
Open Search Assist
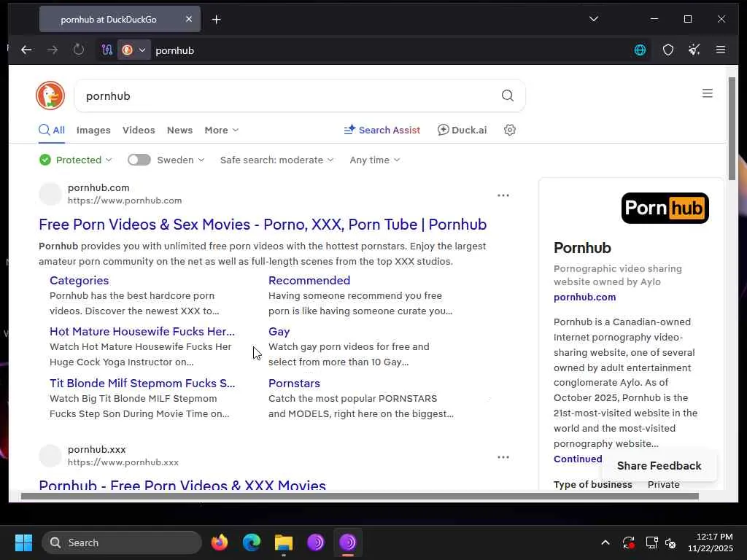pos(382,130)
